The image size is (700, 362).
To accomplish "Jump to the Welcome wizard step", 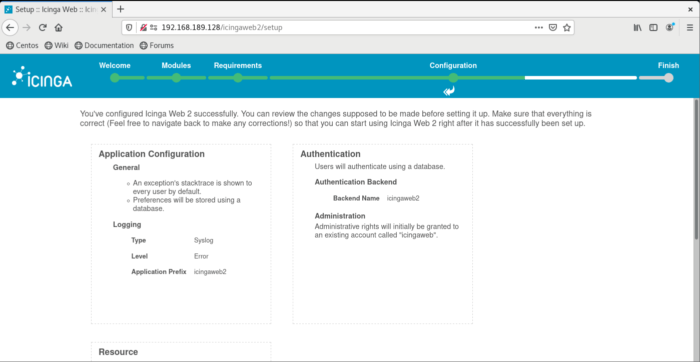I will coord(115,78).
